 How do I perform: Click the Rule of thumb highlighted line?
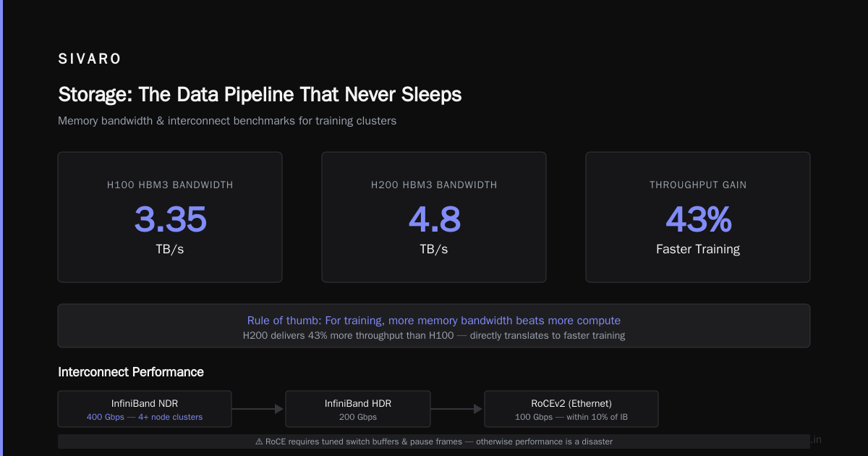pos(434,321)
